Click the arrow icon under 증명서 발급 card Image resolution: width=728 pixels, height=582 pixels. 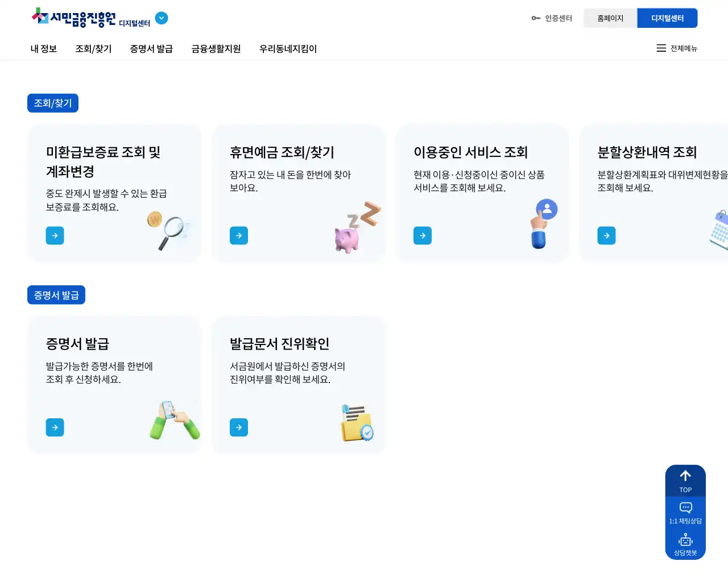click(x=55, y=427)
